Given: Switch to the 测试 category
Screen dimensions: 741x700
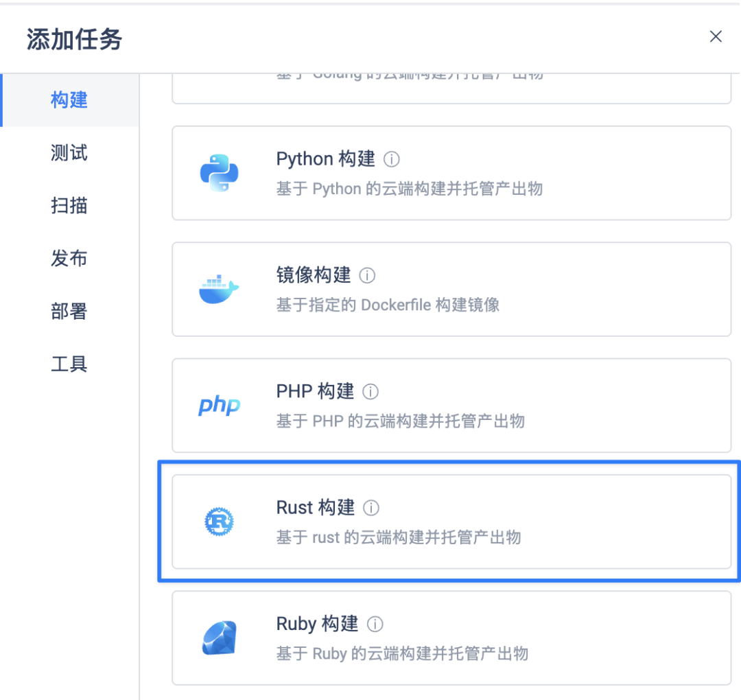Looking at the screenshot, I should pyautogui.click(x=69, y=152).
